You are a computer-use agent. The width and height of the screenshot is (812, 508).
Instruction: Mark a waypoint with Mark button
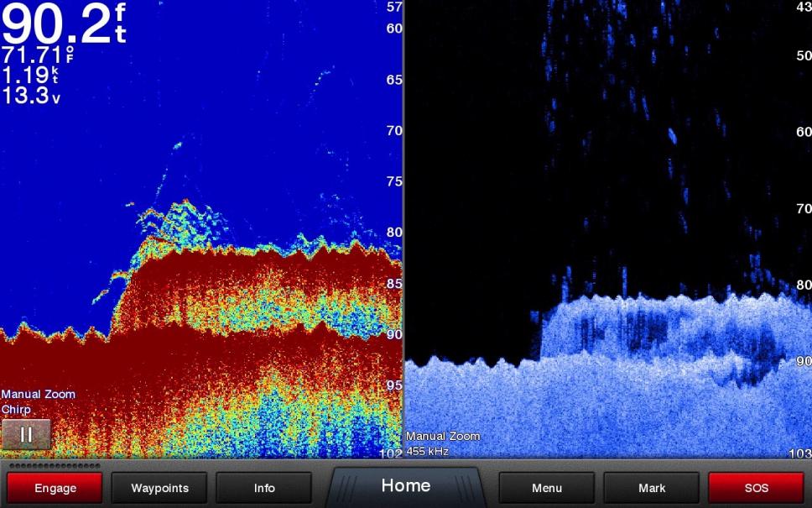click(x=652, y=488)
